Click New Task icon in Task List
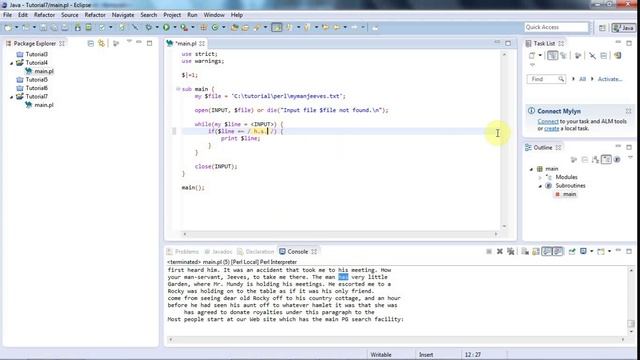 531,56
